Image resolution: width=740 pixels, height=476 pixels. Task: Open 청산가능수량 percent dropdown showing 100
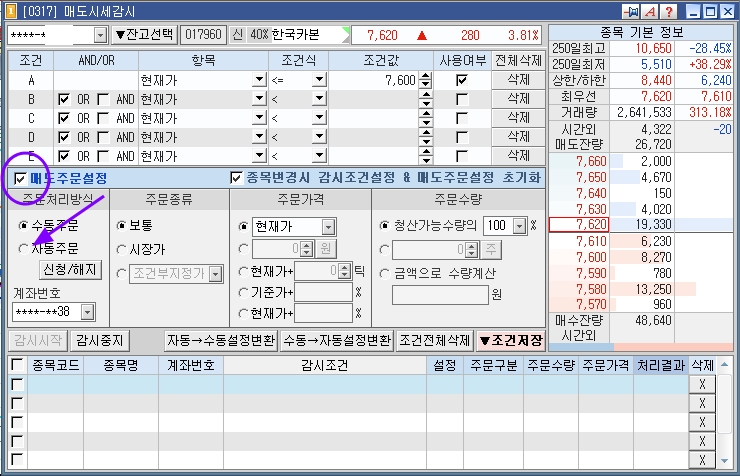click(520, 226)
